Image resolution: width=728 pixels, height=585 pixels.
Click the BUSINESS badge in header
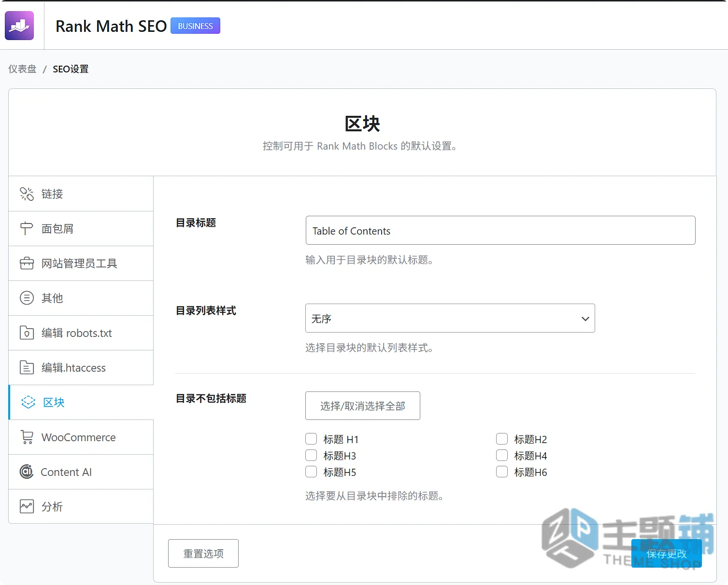195,26
